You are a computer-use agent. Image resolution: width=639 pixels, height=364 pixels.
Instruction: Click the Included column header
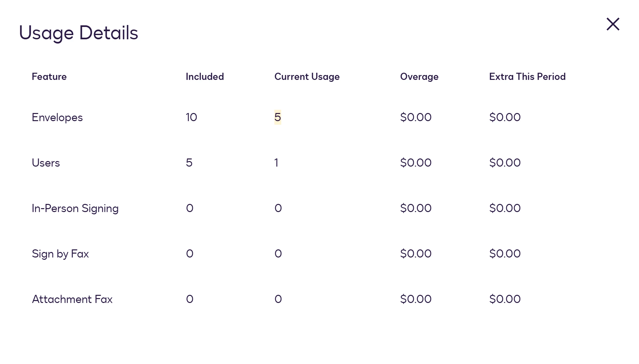(205, 77)
